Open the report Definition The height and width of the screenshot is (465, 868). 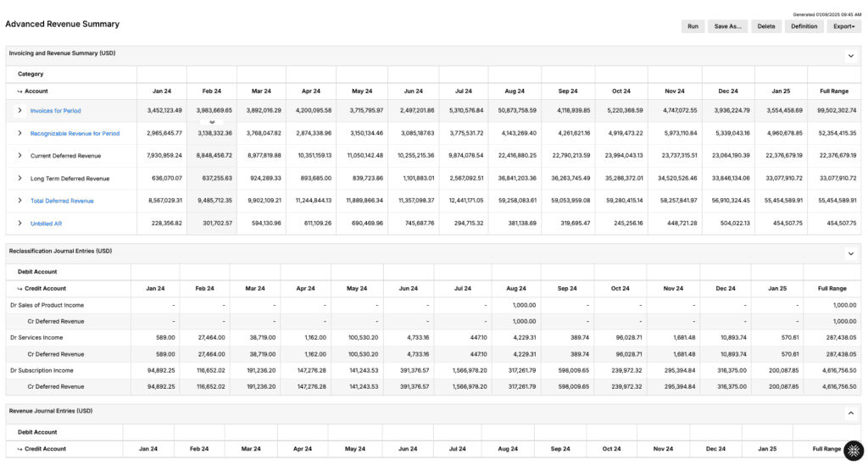804,26
